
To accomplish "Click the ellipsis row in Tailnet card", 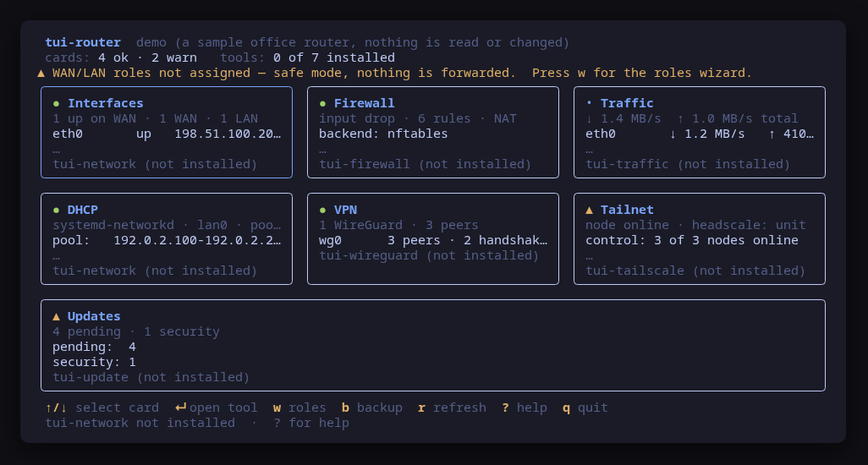I will tap(589, 257).
